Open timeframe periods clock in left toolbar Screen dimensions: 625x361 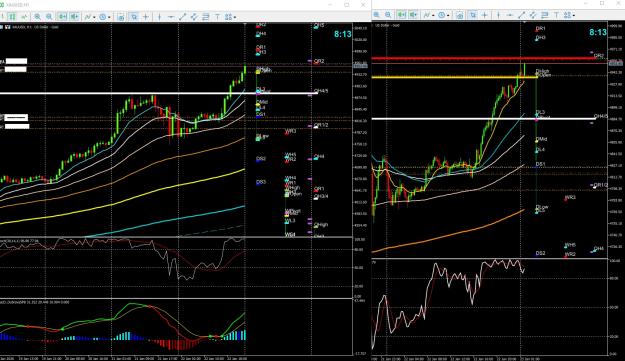click(x=102, y=17)
